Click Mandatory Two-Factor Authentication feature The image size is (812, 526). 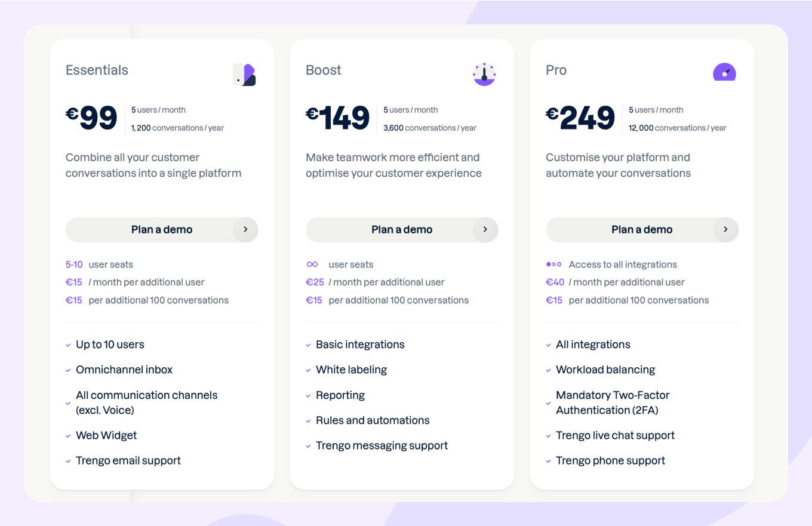tap(613, 402)
